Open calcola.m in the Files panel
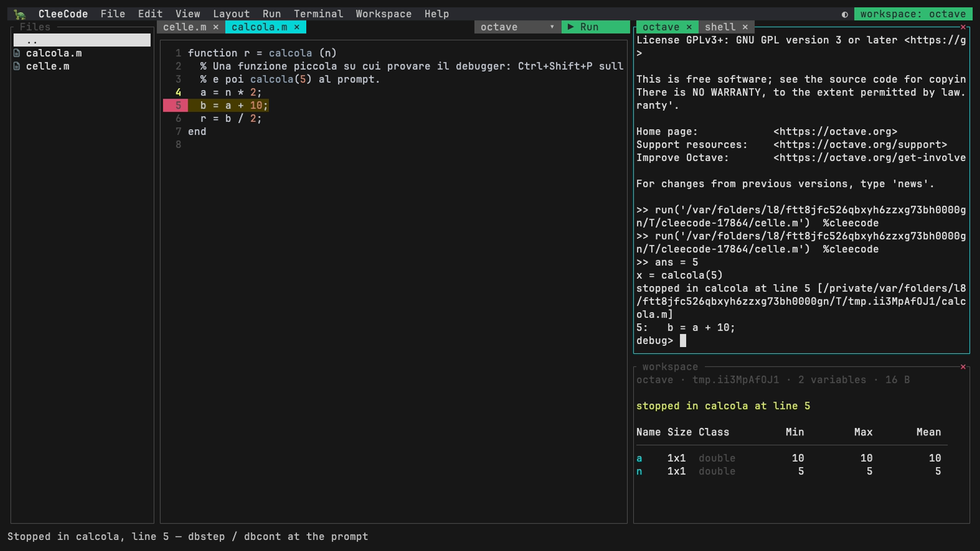The height and width of the screenshot is (551, 980). [x=54, y=53]
